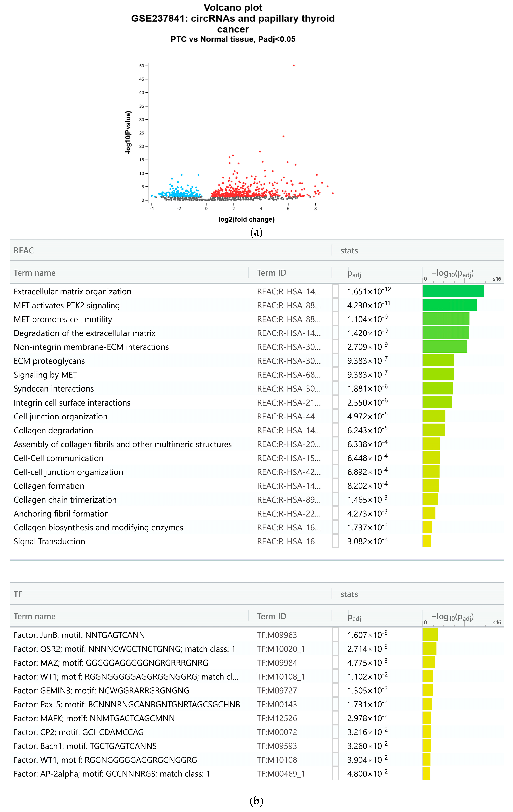Click the Factor: MAFK motif term name
This screenshot has height=812, width=513.
pos(94,718)
